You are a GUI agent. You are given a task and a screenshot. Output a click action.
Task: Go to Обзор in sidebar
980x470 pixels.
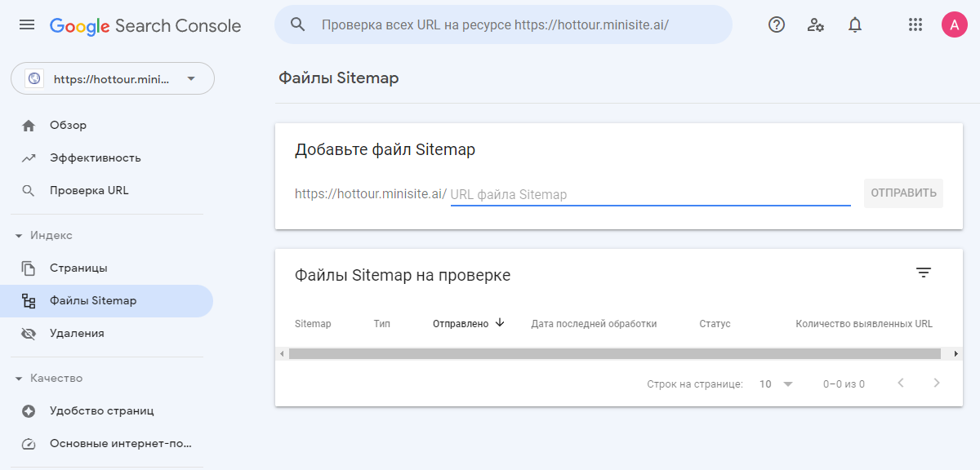[x=68, y=125]
